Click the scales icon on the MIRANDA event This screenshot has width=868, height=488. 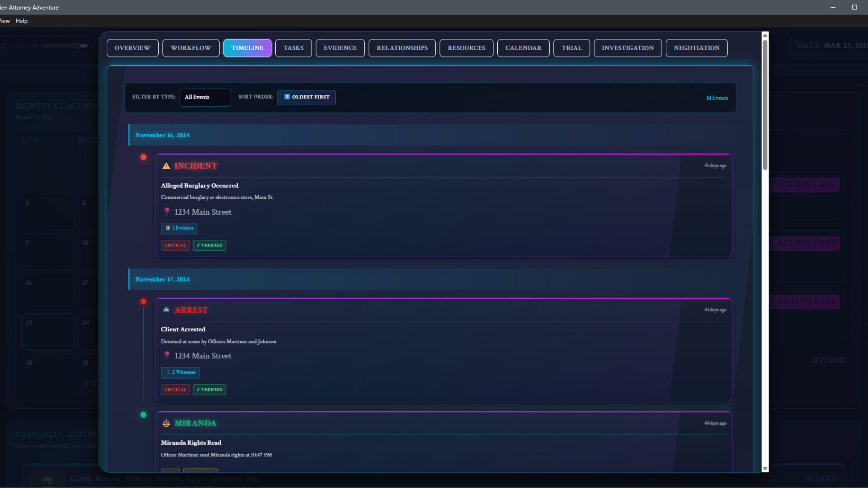tap(166, 423)
